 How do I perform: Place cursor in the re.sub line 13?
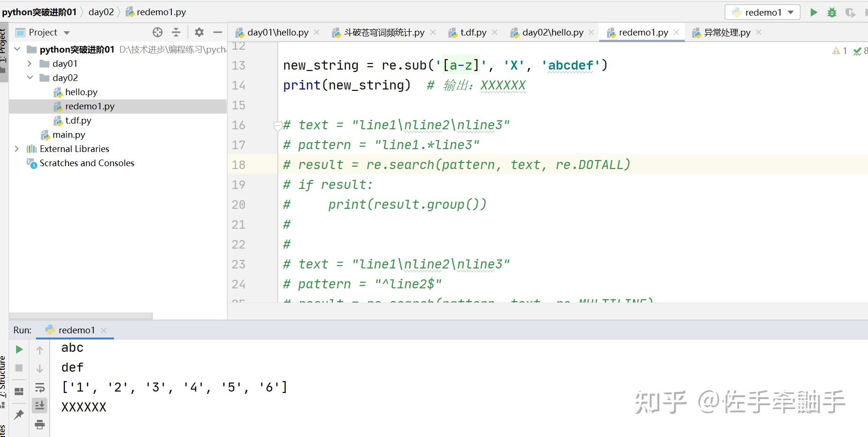445,65
